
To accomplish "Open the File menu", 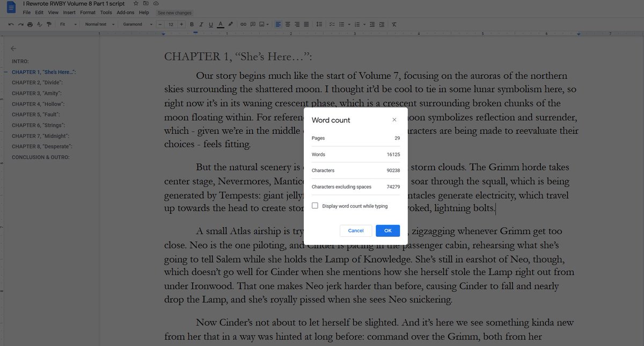I will click(26, 12).
